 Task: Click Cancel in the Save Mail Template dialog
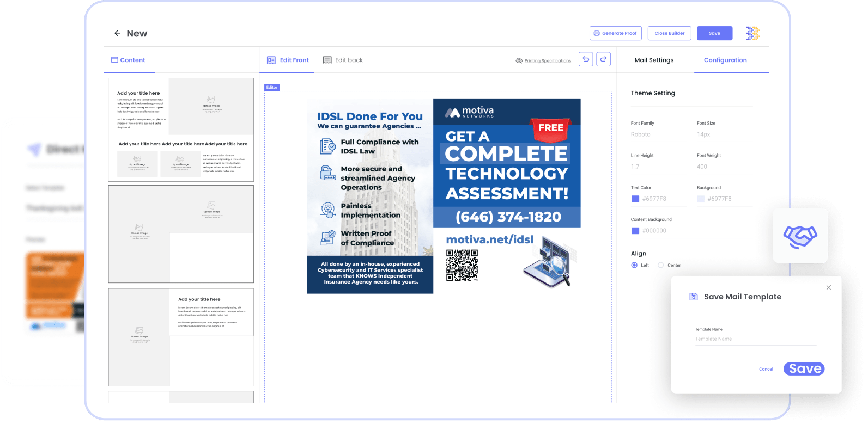point(766,369)
